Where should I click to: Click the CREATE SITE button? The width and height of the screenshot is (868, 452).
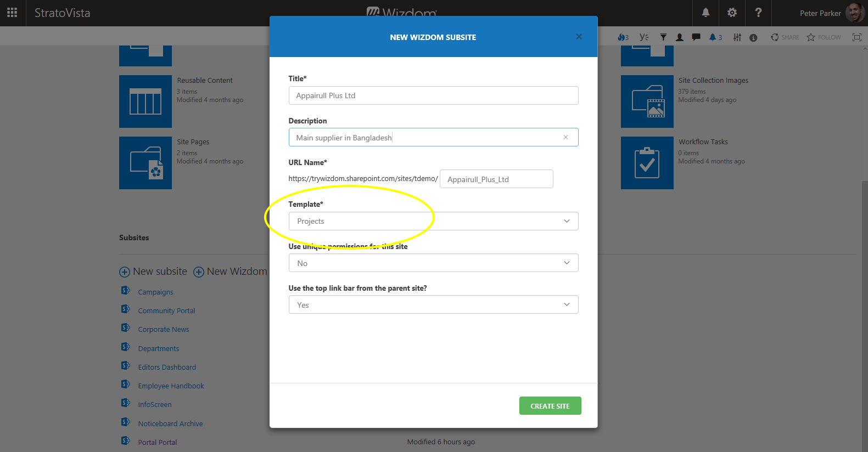tap(550, 406)
